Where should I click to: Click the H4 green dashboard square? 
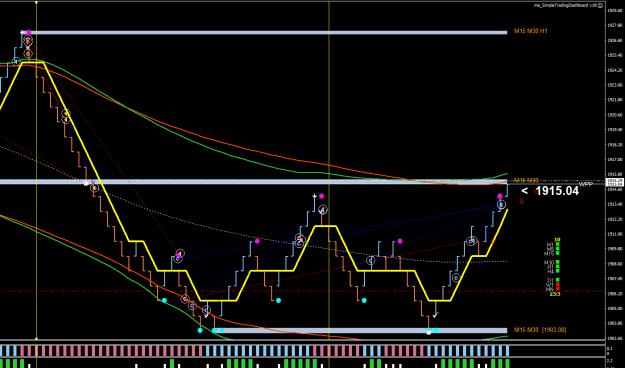(x=558, y=271)
